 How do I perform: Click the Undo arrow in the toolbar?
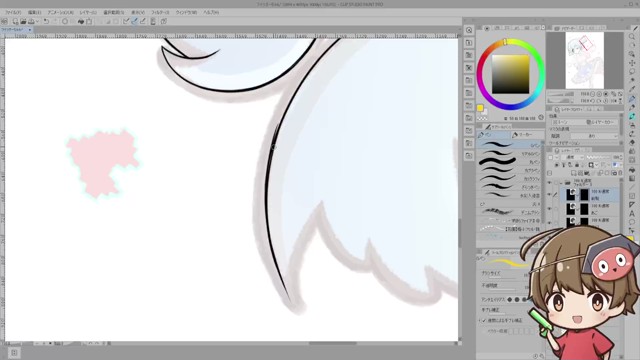tap(46, 21)
